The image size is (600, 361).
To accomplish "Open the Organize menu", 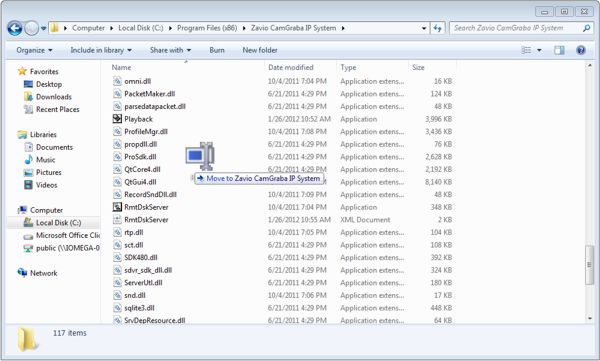I will pyautogui.click(x=34, y=50).
